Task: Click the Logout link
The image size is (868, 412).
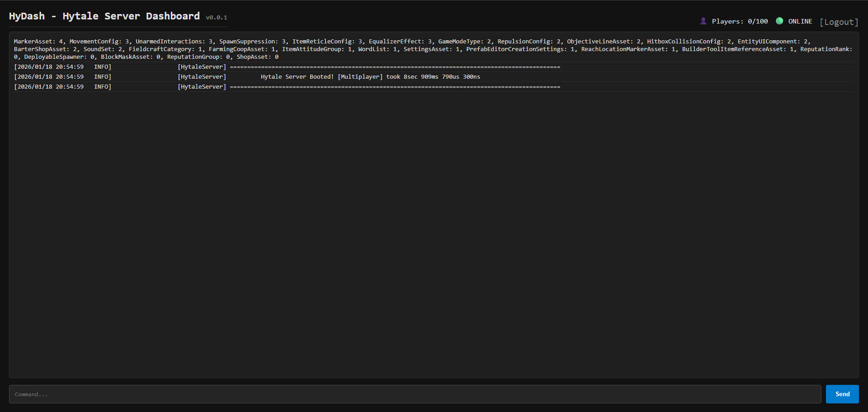Action: [839, 22]
